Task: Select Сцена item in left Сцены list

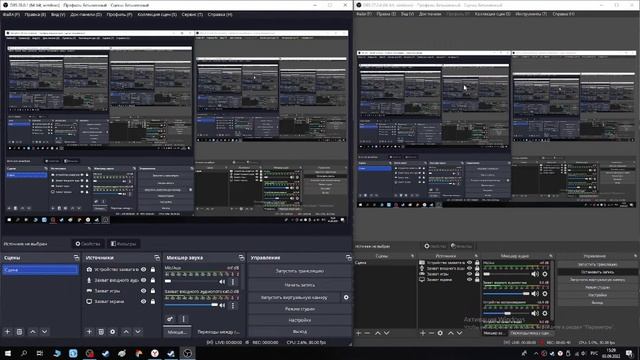Action: pos(40,270)
